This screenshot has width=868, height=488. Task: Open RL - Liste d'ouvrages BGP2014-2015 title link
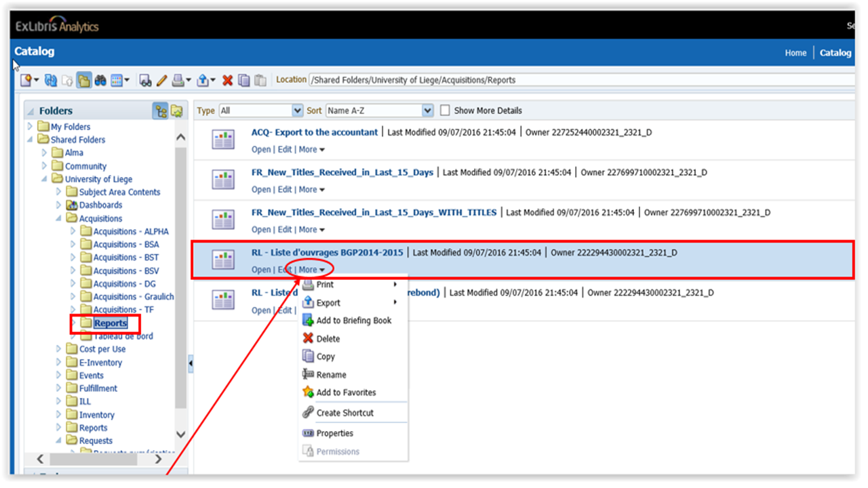[328, 252]
